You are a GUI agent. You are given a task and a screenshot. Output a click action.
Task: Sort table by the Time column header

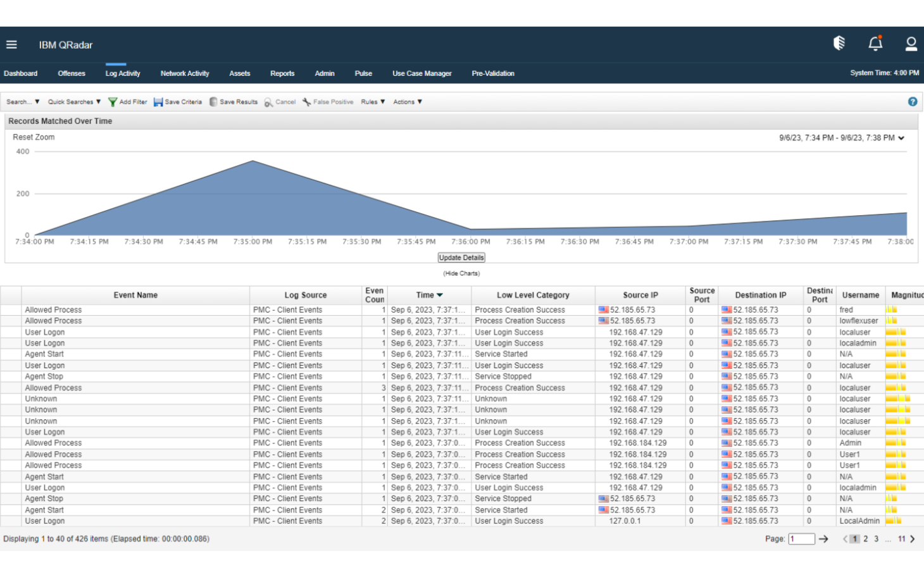point(429,295)
